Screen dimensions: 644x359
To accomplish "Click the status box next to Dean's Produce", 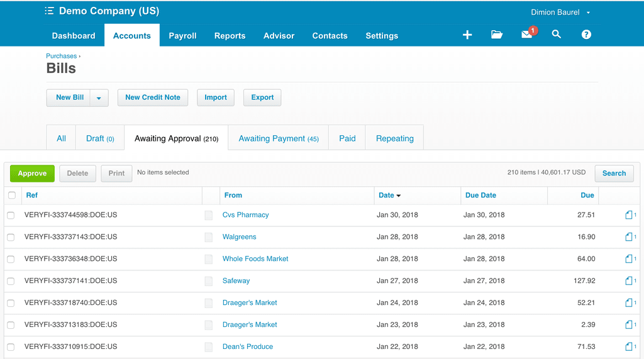I will click(x=209, y=347).
